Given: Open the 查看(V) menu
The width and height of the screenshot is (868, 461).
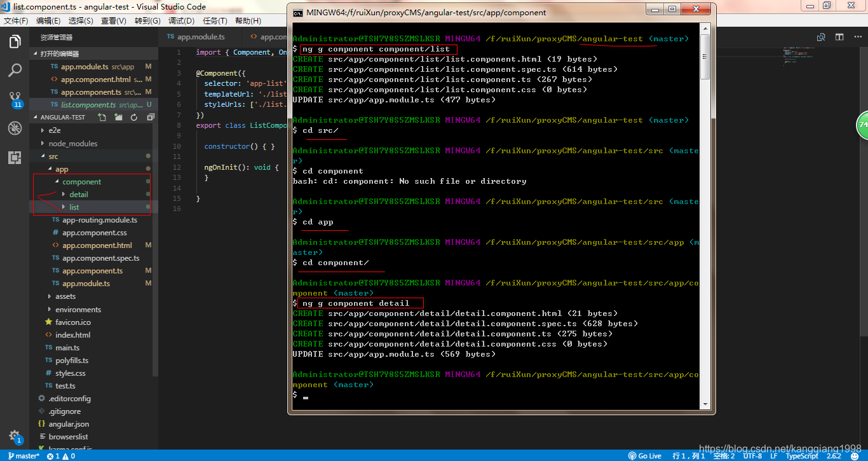Looking at the screenshot, I should pos(114,21).
